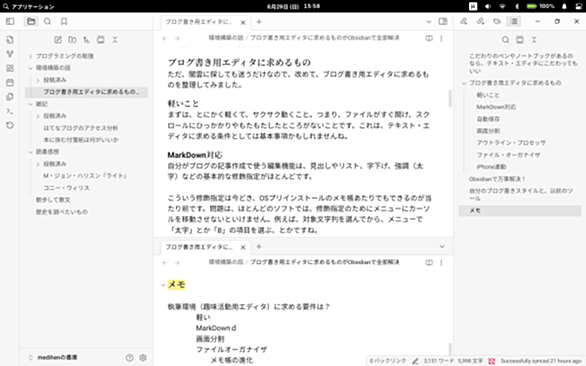Switch the upper pane to reading view
The width and height of the screenshot is (586, 366).
[429, 39]
